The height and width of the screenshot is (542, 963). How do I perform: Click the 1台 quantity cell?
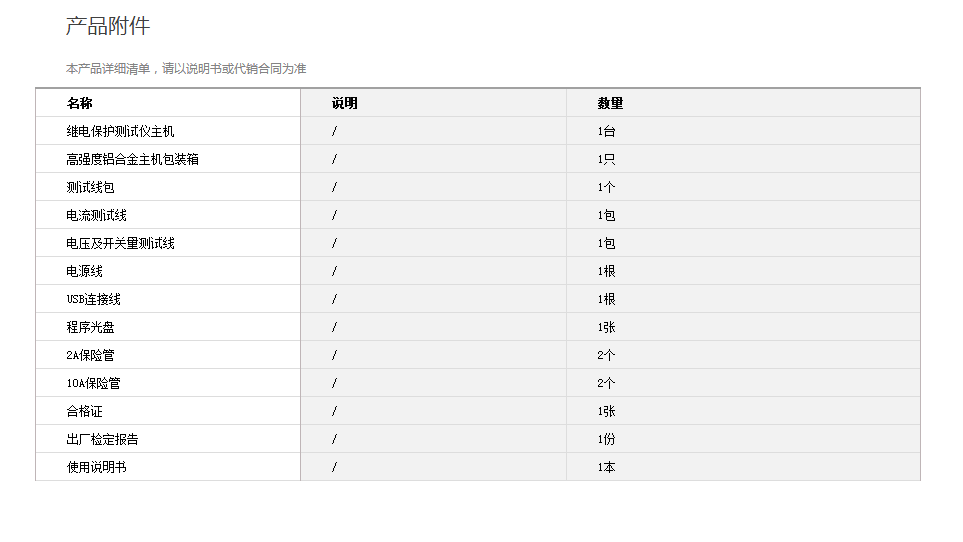[607, 131]
